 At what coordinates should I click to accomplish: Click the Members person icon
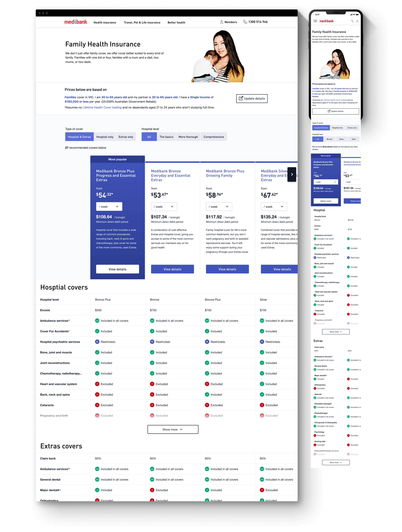click(x=221, y=22)
